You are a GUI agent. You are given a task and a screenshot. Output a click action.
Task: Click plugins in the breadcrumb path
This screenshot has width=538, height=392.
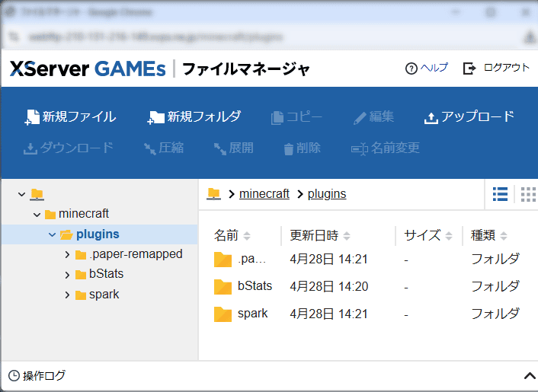click(327, 193)
